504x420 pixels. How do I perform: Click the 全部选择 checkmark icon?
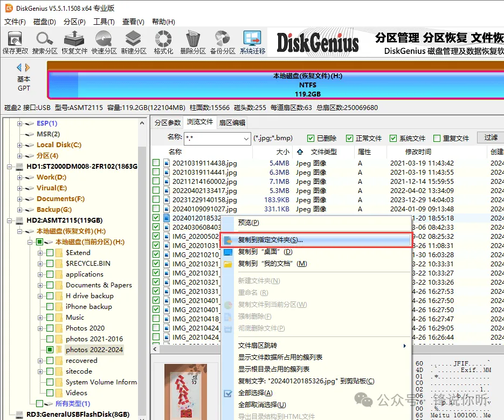click(x=228, y=393)
